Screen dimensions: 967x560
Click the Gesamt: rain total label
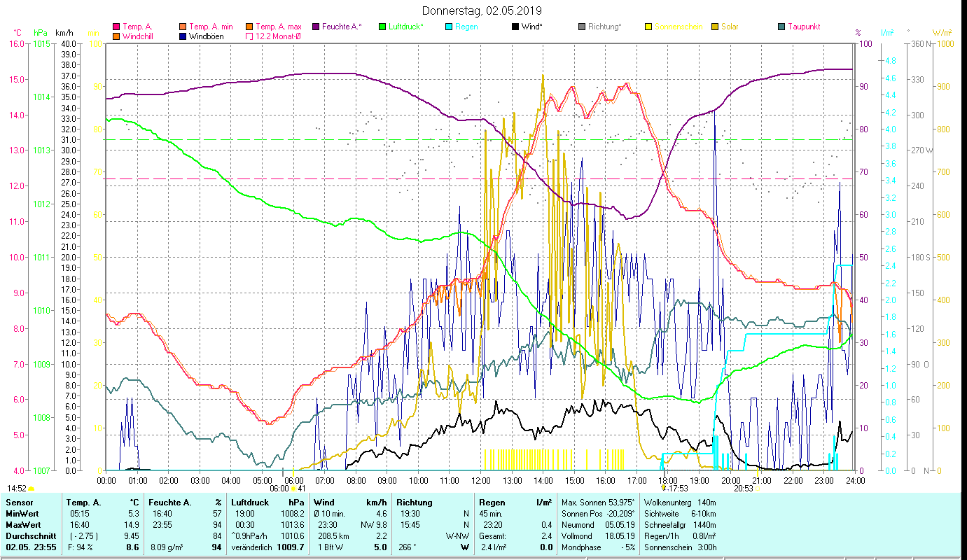(x=493, y=536)
